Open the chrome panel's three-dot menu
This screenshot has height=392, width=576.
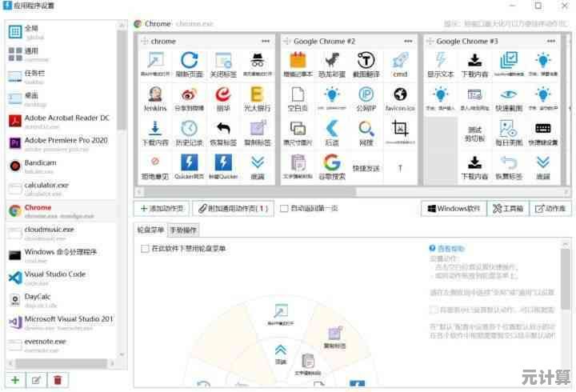point(265,41)
